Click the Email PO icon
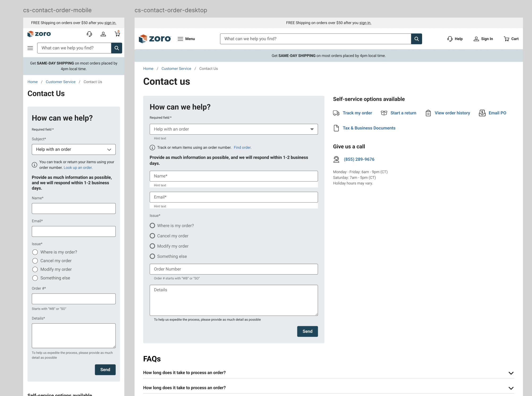 tap(482, 113)
